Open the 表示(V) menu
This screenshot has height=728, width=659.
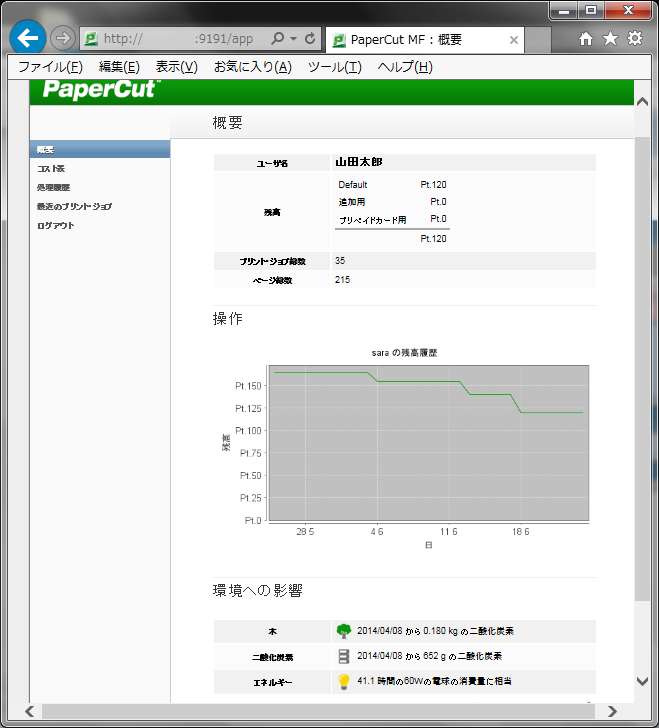(176, 67)
